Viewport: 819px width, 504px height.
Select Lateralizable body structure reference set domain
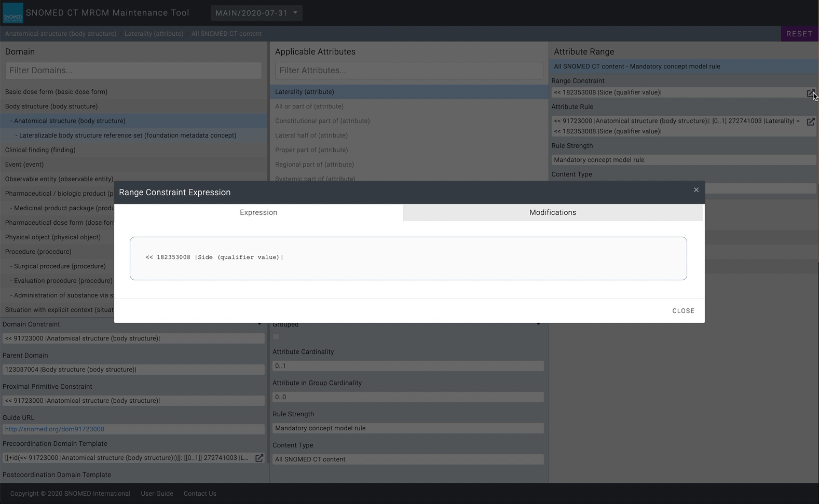coord(133,135)
